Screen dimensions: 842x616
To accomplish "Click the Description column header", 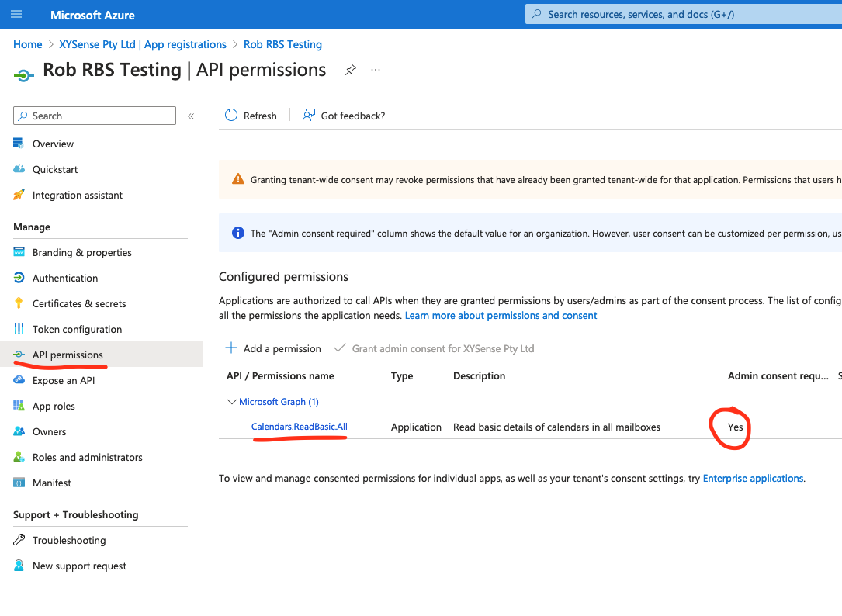I will pos(479,376).
